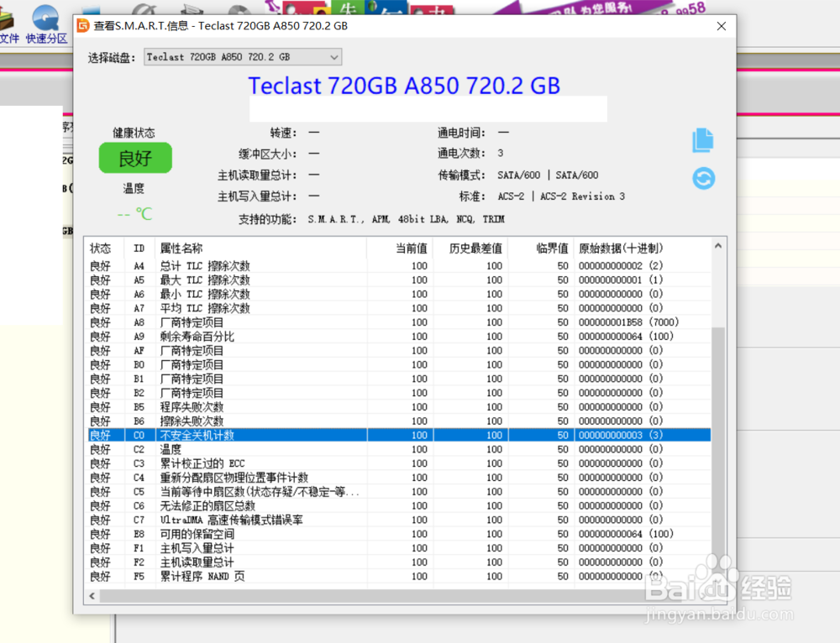
Task: Click the vertical scrollbar up arrow
Action: (718, 246)
